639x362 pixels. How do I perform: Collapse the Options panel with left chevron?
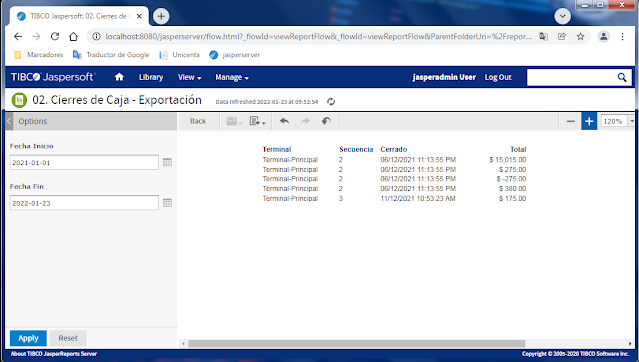[9, 121]
